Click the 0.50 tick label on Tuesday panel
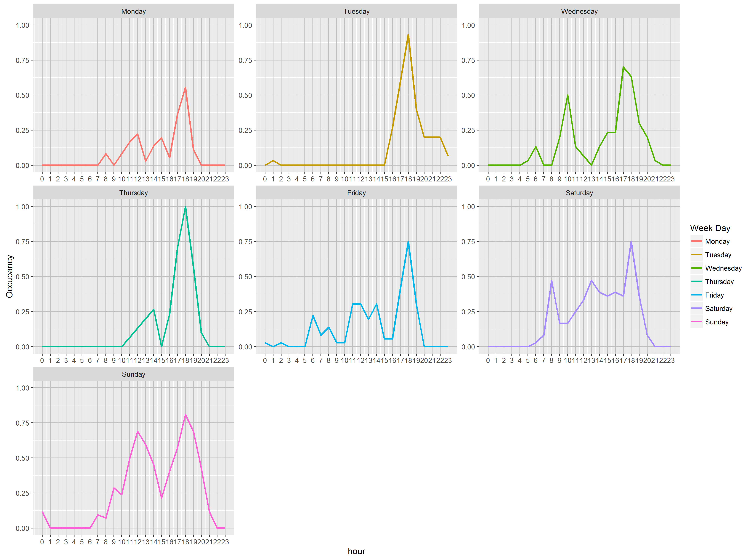The width and height of the screenshot is (756, 560). [x=245, y=96]
